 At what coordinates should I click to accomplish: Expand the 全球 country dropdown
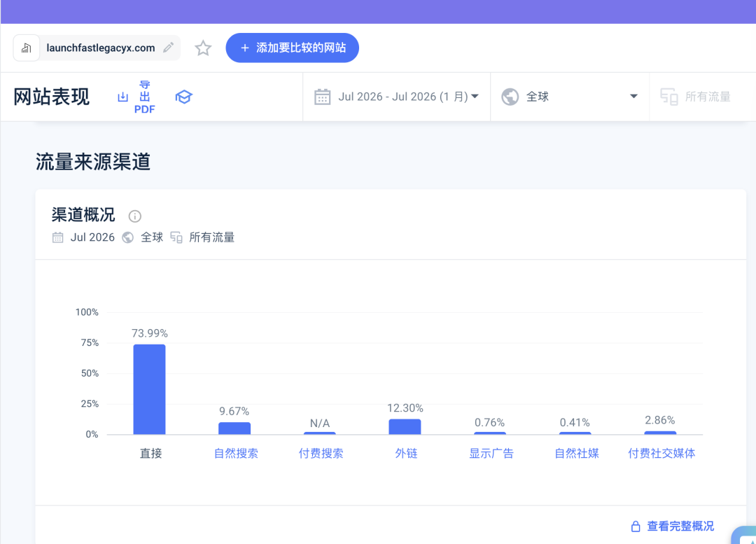pos(570,97)
